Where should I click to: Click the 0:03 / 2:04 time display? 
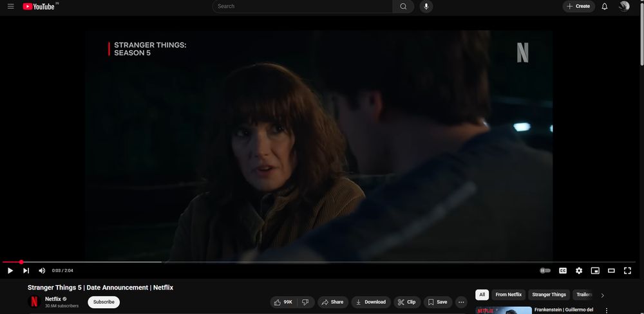(62, 270)
